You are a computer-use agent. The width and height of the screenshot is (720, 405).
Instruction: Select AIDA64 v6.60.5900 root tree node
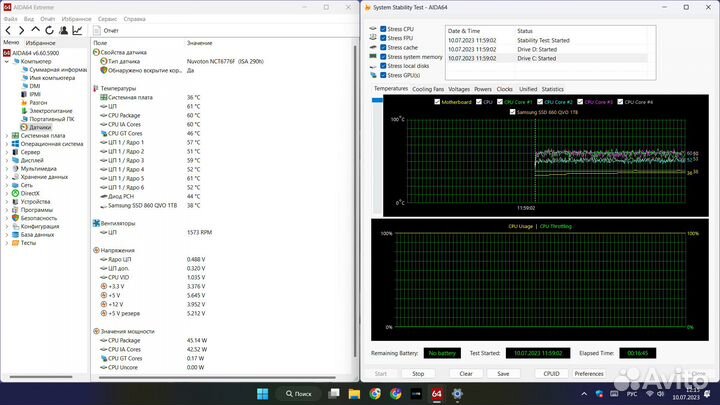click(x=31, y=53)
